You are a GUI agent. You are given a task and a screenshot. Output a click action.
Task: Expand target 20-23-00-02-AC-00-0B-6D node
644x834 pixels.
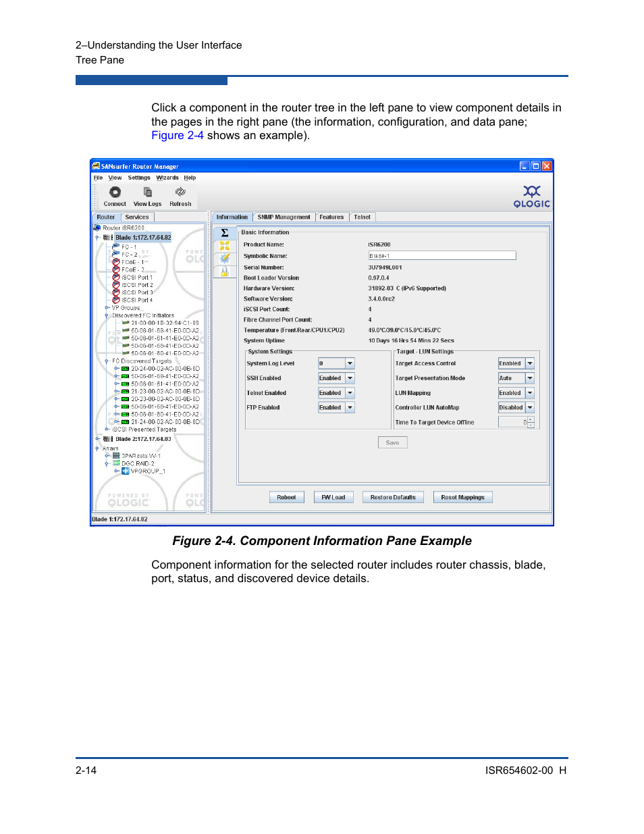pos(117,399)
